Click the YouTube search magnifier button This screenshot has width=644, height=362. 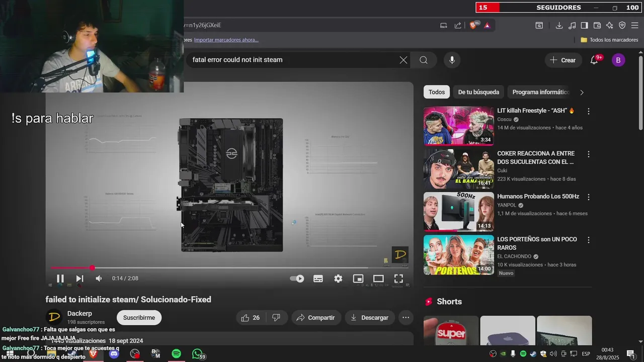[424, 60]
